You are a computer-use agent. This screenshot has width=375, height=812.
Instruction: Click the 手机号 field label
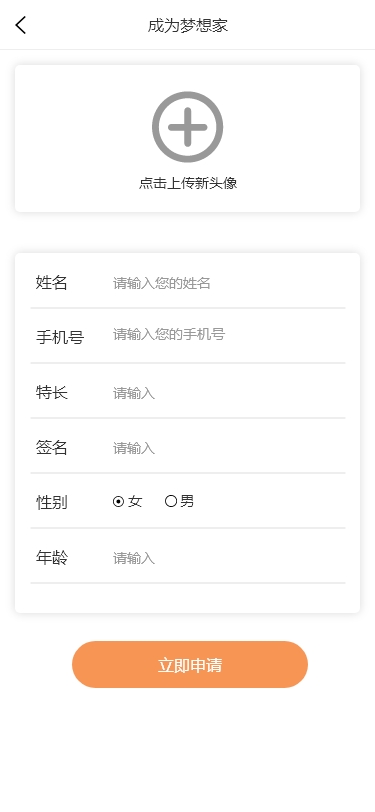(60, 338)
